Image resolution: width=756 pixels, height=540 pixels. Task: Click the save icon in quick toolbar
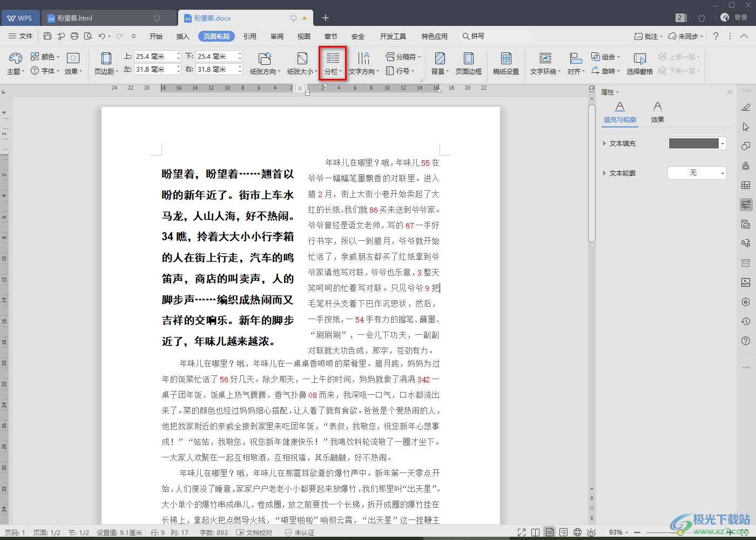48,36
